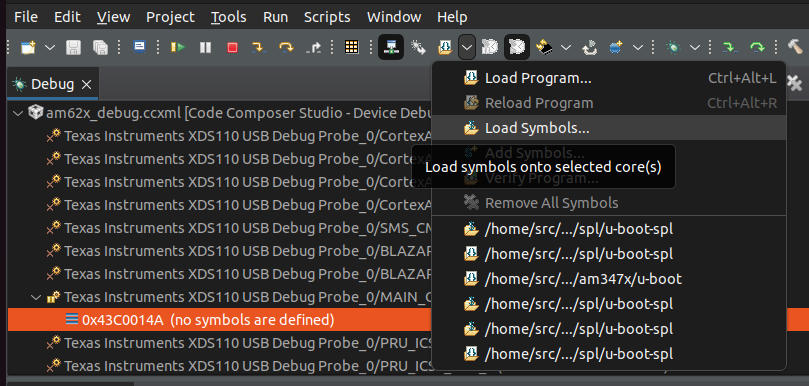Click the white CPU reset icon left of the highlighted one
Screen dimensions: 809x386
489,47
